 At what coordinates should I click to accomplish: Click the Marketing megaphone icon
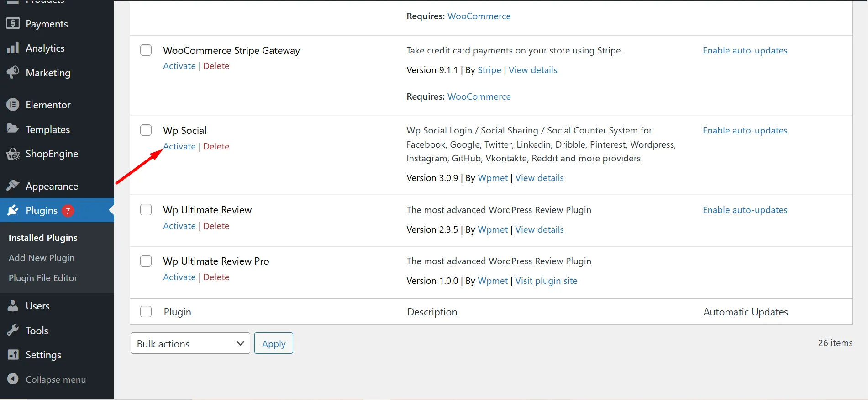pos(13,72)
